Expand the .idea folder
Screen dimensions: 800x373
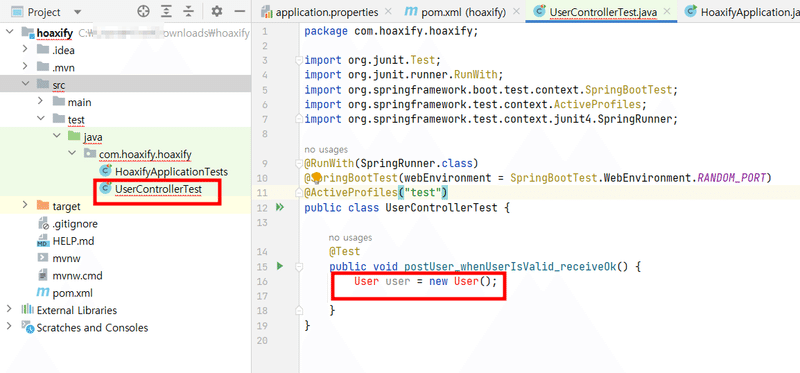click(x=25, y=49)
